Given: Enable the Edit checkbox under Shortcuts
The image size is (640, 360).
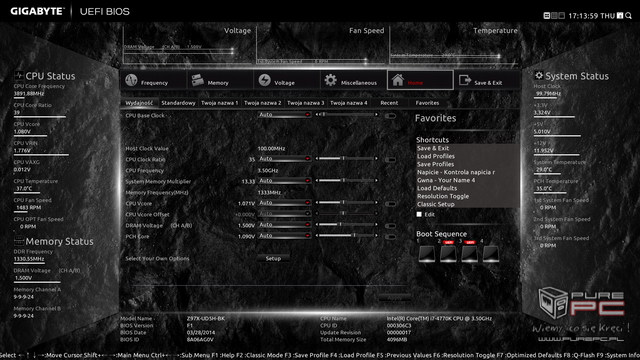Looking at the screenshot, I should [419, 214].
